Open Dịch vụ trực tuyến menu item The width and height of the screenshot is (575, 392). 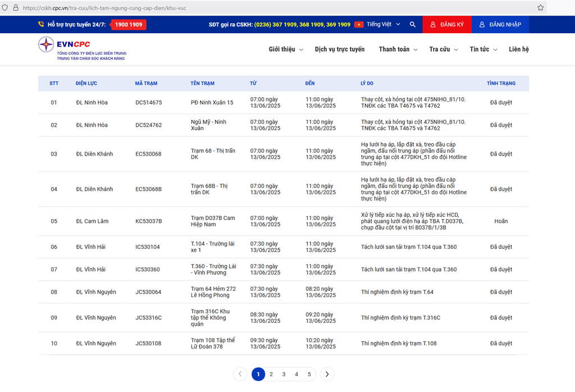pos(340,49)
